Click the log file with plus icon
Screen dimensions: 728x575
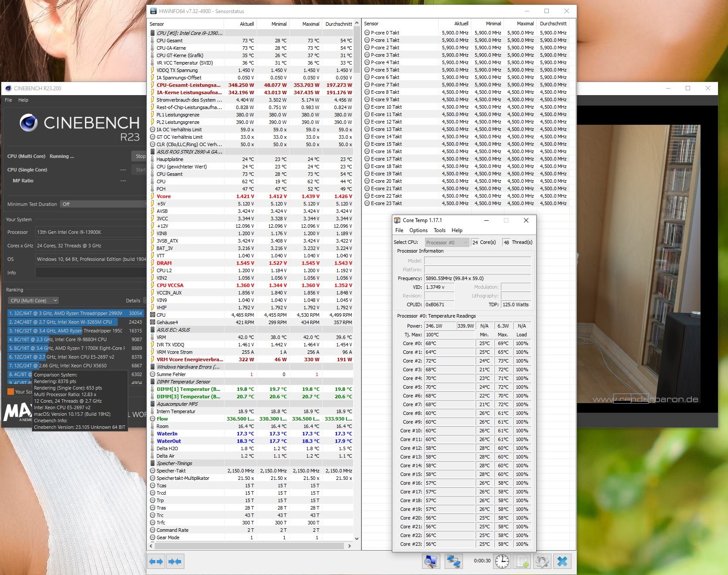tap(522, 561)
